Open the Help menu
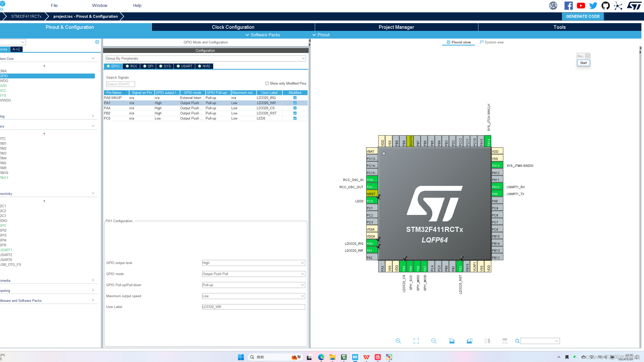This screenshot has height=362, width=644. point(137,5)
